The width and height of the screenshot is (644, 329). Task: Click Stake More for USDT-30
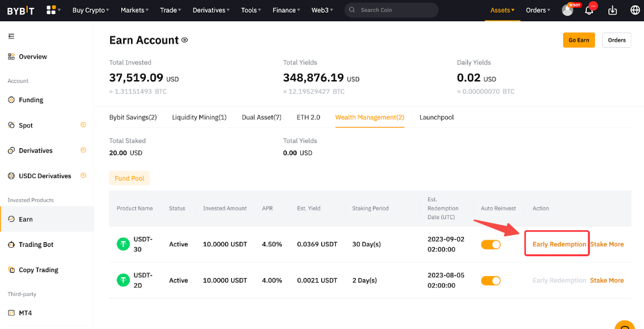[607, 244]
